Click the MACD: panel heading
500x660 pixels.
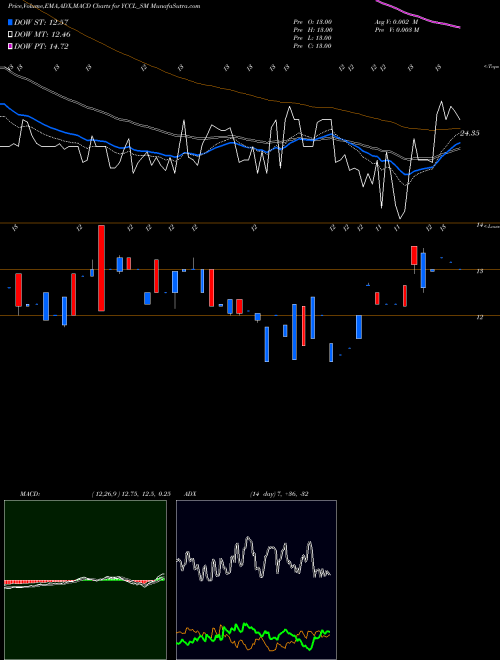pyautogui.click(x=30, y=494)
